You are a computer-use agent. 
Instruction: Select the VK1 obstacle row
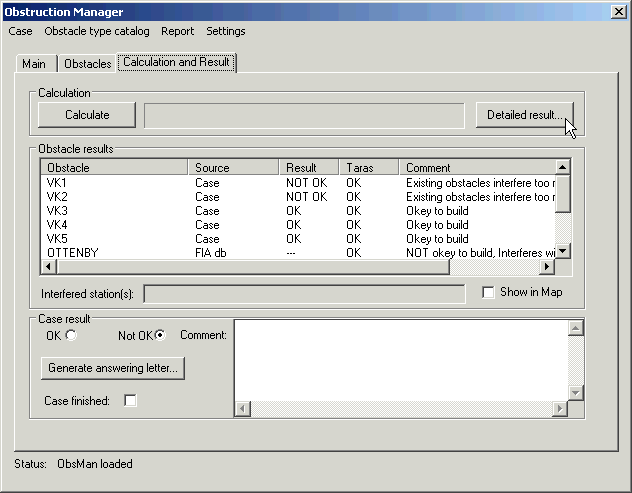tap(298, 183)
